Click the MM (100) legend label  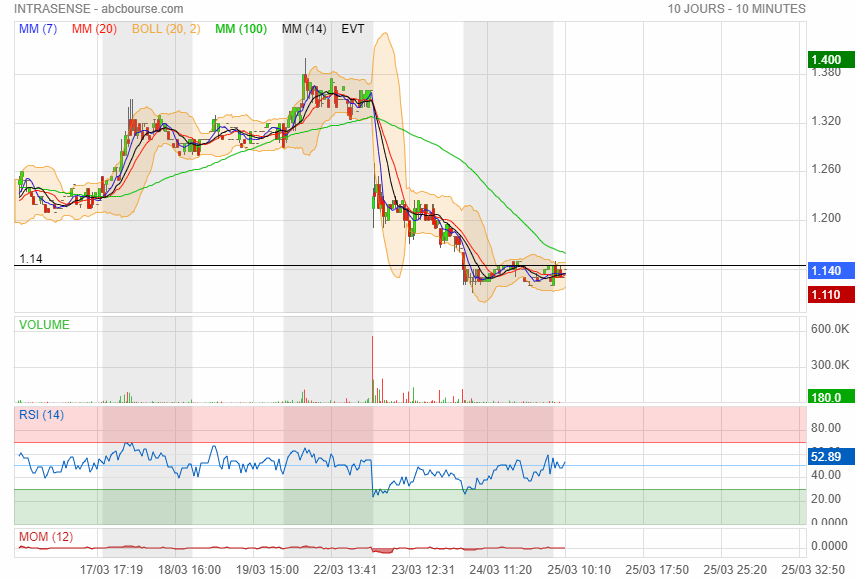click(241, 29)
